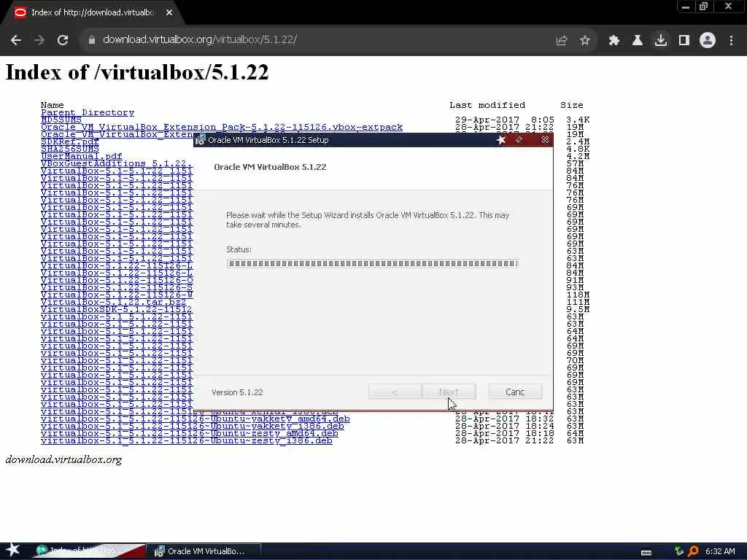
Task: Download the Ubuntu zesty i386.deb link
Action: click(x=187, y=440)
